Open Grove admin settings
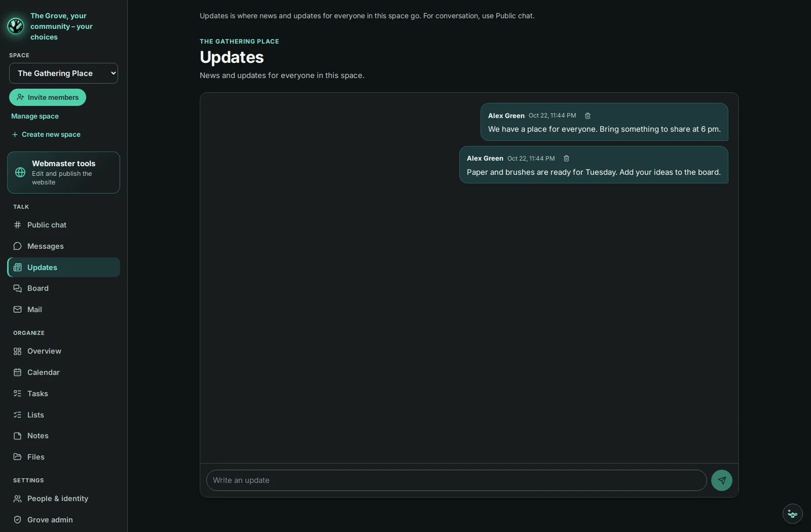This screenshot has width=811, height=532. (63, 520)
